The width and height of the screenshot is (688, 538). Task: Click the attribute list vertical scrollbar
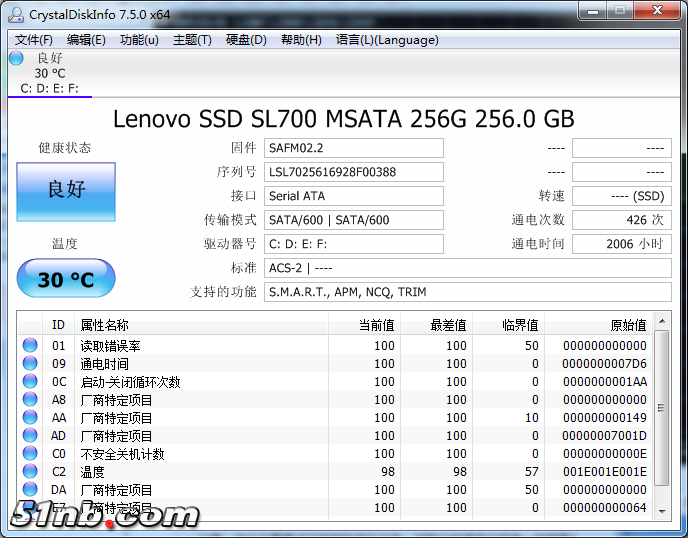pyautogui.click(x=661, y=420)
